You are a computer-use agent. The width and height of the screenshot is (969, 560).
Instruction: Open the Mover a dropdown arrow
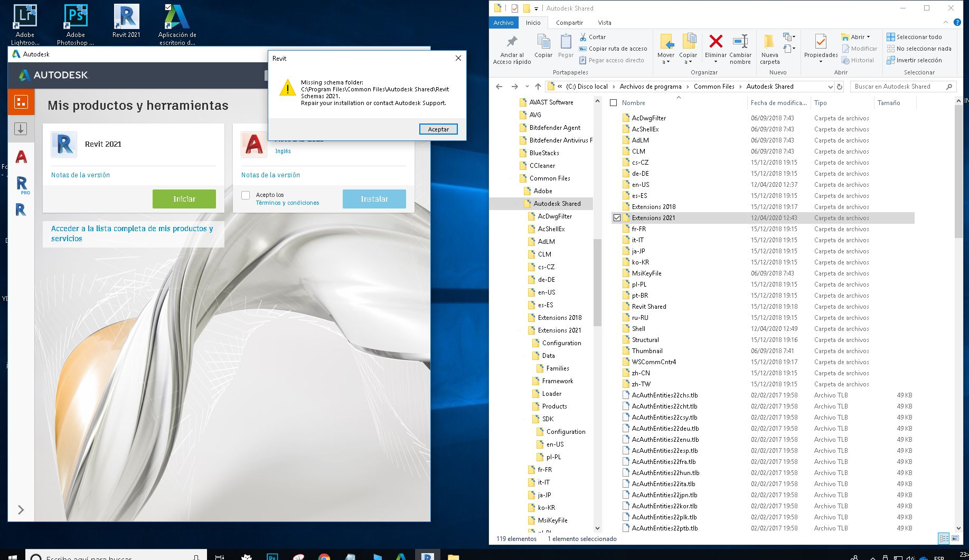[x=666, y=62]
